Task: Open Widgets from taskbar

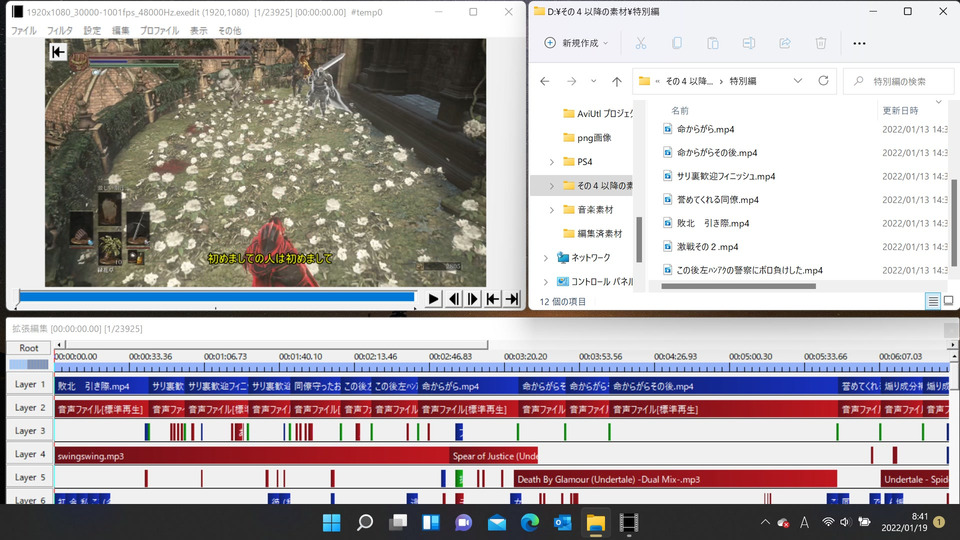Action: point(431,523)
